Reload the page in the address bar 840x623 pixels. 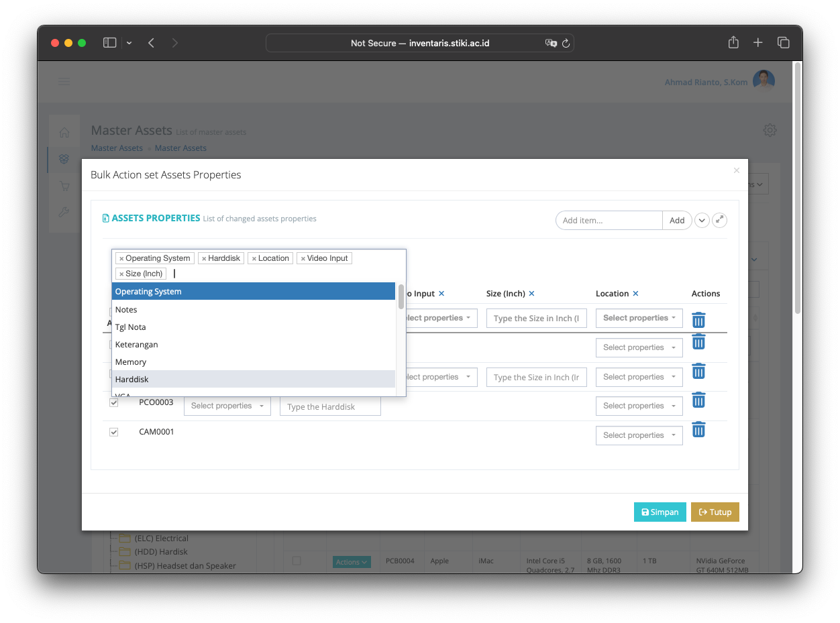point(566,43)
